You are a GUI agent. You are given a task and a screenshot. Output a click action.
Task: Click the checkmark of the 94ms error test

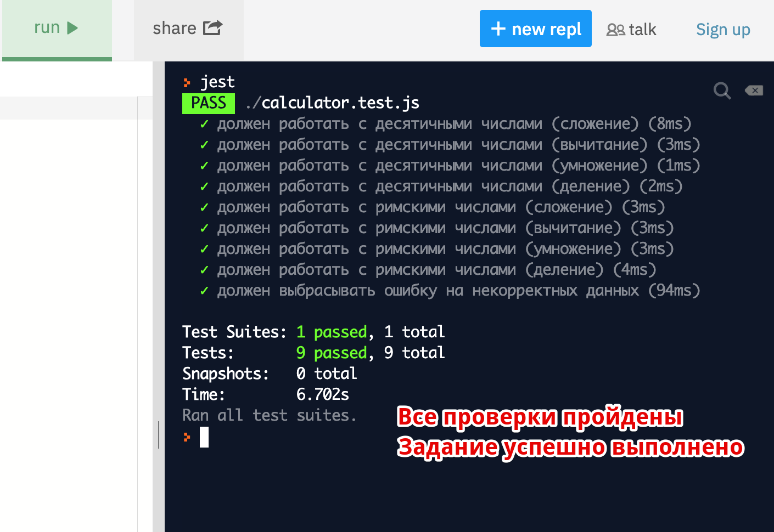[204, 291]
